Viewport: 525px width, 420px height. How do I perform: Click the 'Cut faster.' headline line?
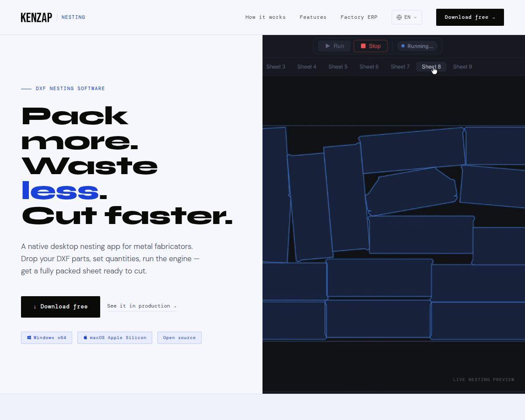click(x=127, y=216)
